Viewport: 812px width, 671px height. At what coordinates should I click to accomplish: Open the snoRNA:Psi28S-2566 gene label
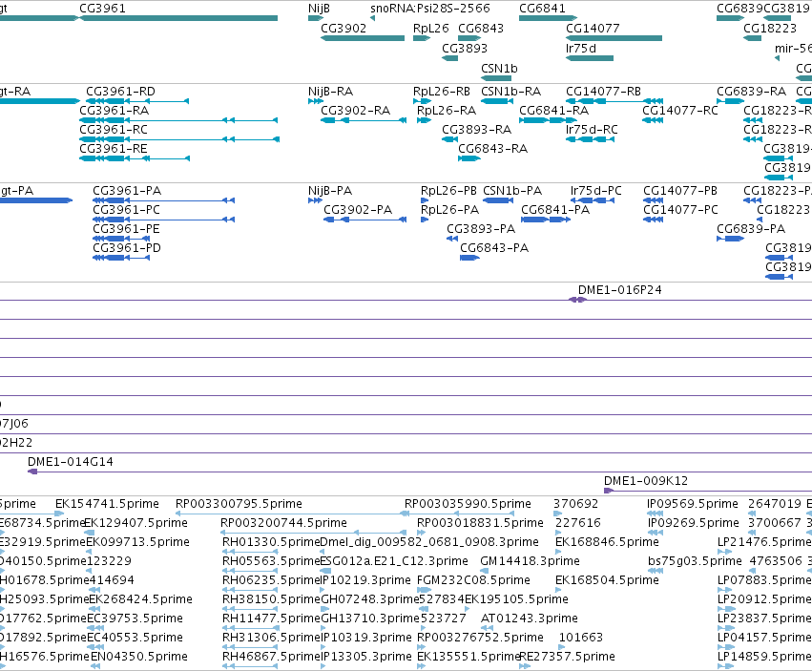430,9
